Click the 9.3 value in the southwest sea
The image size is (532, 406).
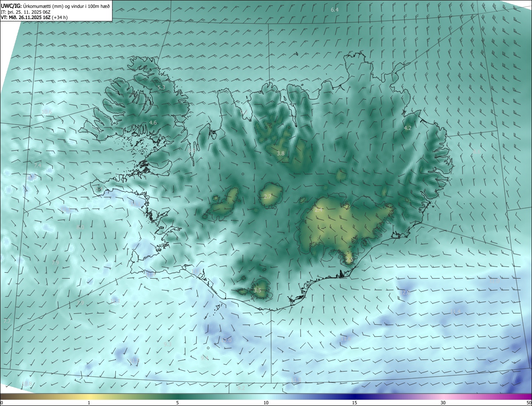(x=167, y=345)
